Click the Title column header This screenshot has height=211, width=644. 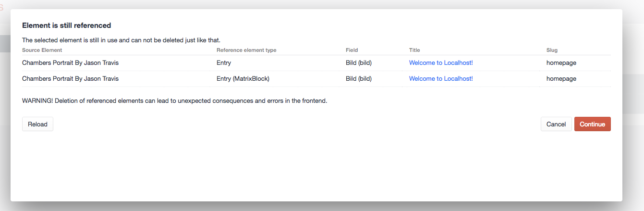coord(414,50)
